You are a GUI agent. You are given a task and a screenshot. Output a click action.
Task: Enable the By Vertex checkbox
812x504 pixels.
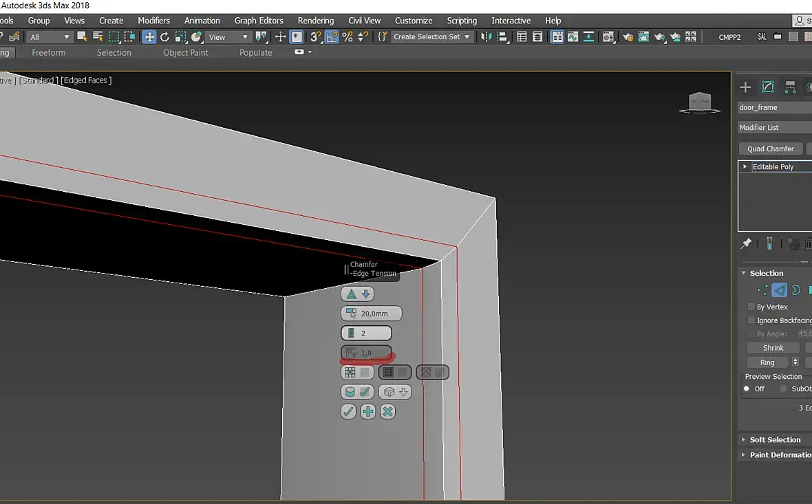tap(751, 307)
